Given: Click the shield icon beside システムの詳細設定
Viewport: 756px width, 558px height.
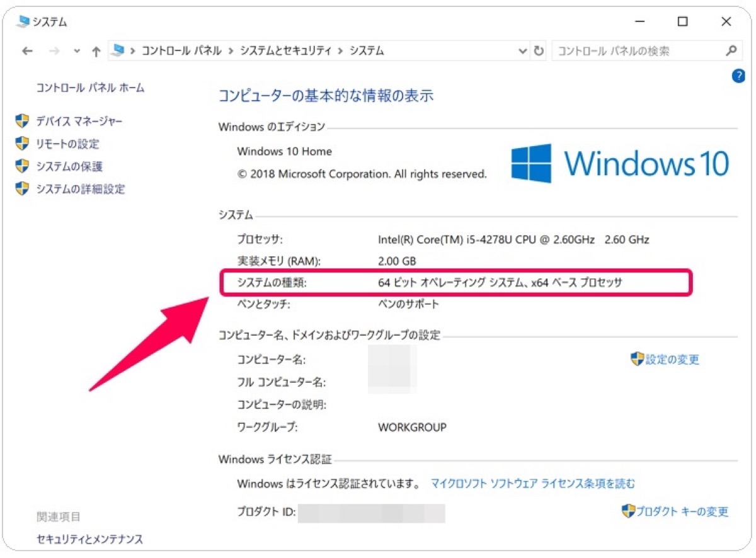Looking at the screenshot, I should coord(23,189).
